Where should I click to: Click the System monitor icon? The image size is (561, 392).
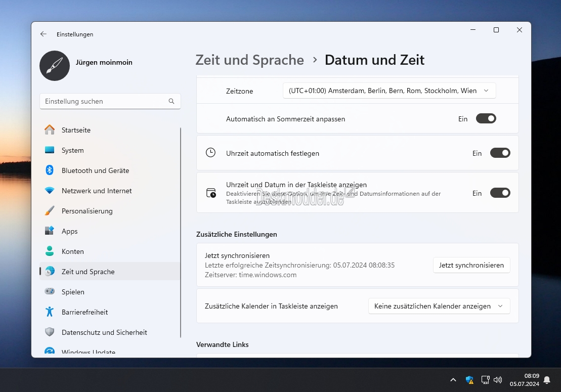[50, 150]
